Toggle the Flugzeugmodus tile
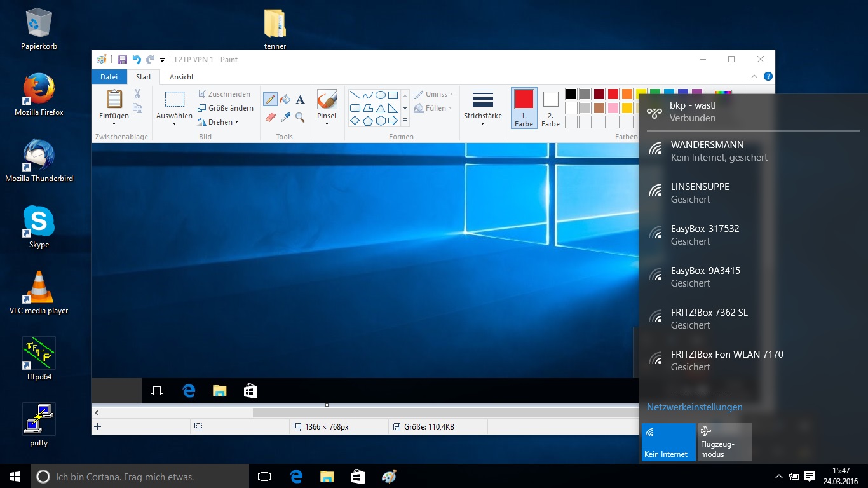Screen dimensions: 868x488 (725, 442)
